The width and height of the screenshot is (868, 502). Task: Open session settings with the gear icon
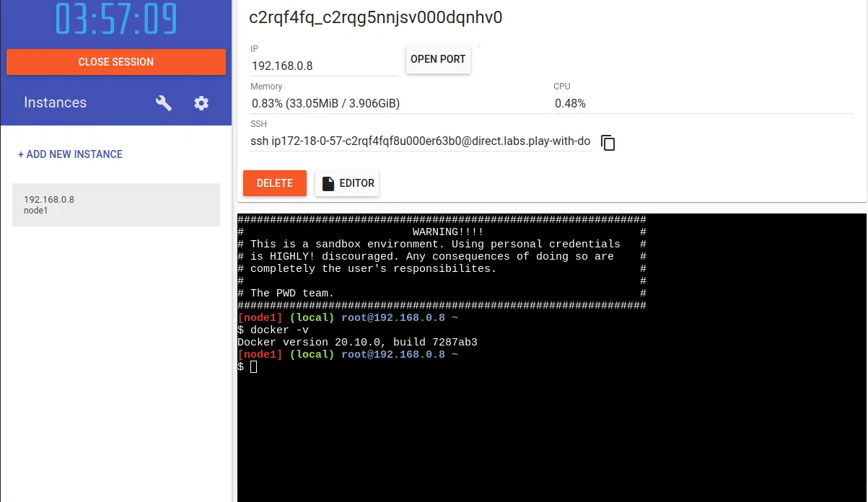click(x=201, y=103)
